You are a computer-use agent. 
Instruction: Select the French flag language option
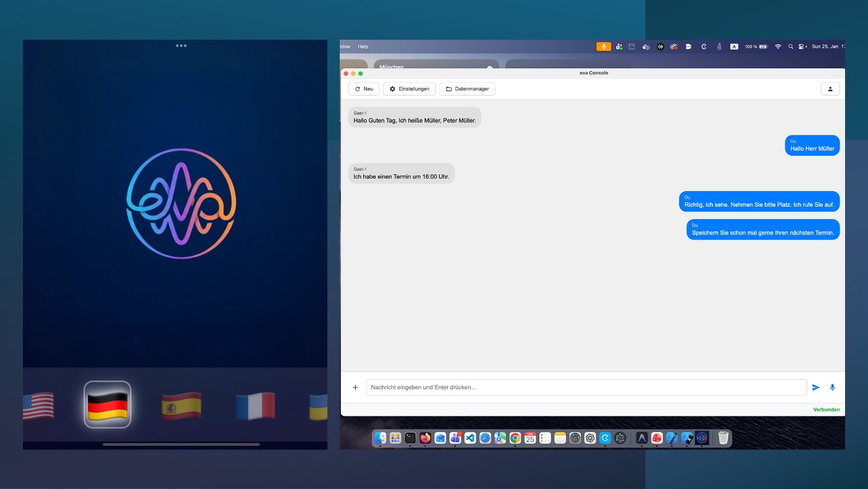[x=255, y=405]
